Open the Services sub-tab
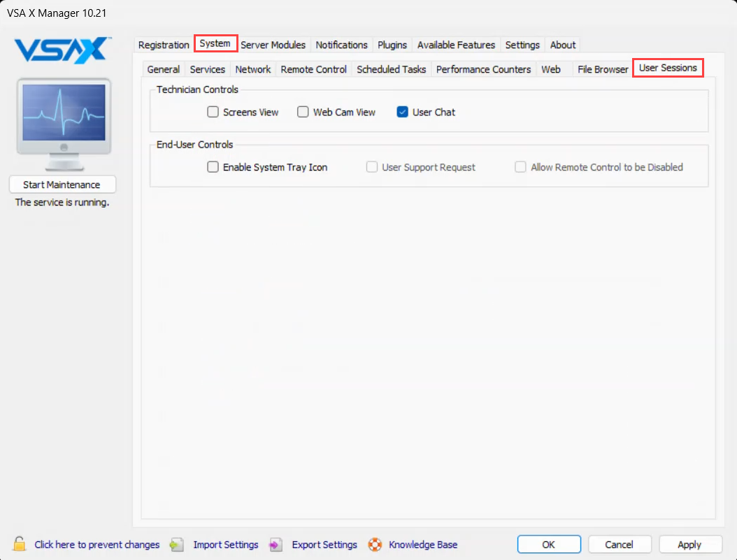This screenshot has width=737, height=560. [208, 69]
